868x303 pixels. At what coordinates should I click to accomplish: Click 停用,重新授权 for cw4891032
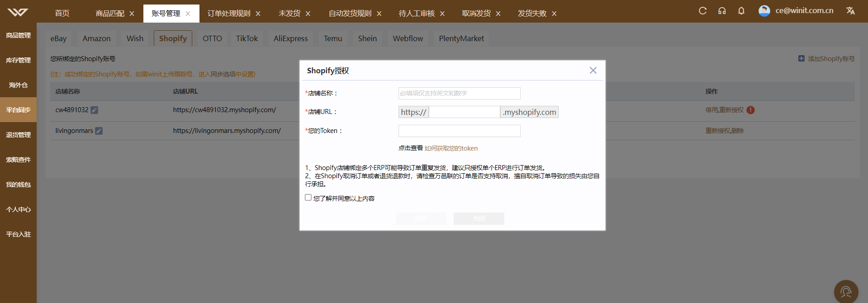tap(724, 110)
